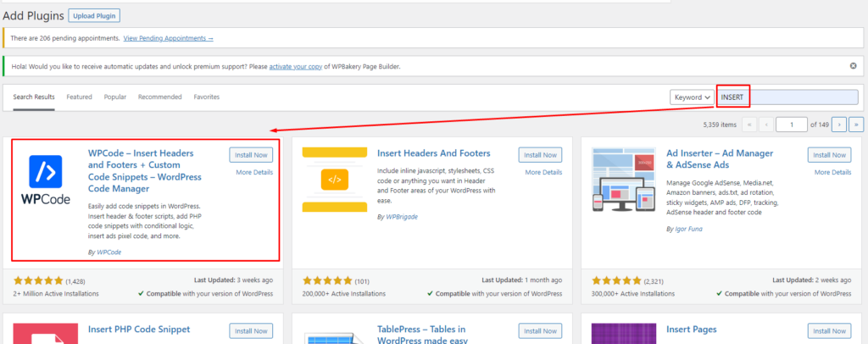This screenshot has width=868, height=344.
Task: Click the Ad Inserter plugin thumbnail icon
Action: click(623, 179)
